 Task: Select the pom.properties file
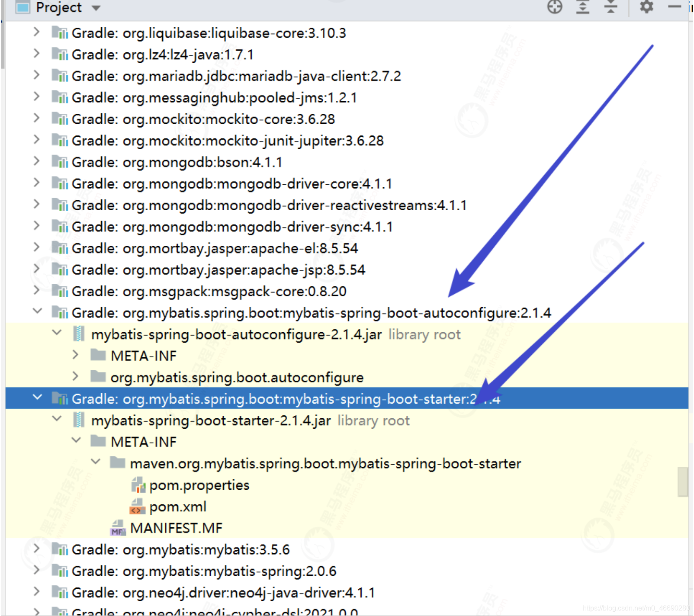(x=199, y=485)
